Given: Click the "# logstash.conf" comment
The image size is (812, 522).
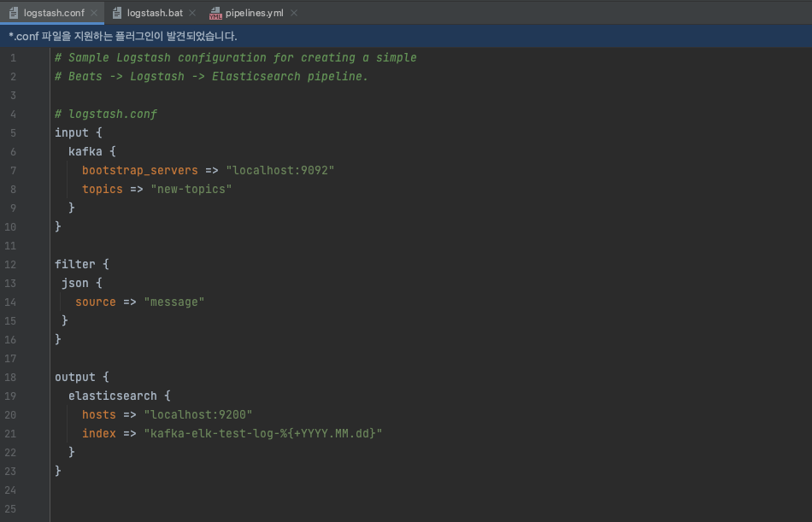Looking at the screenshot, I should [x=106, y=114].
